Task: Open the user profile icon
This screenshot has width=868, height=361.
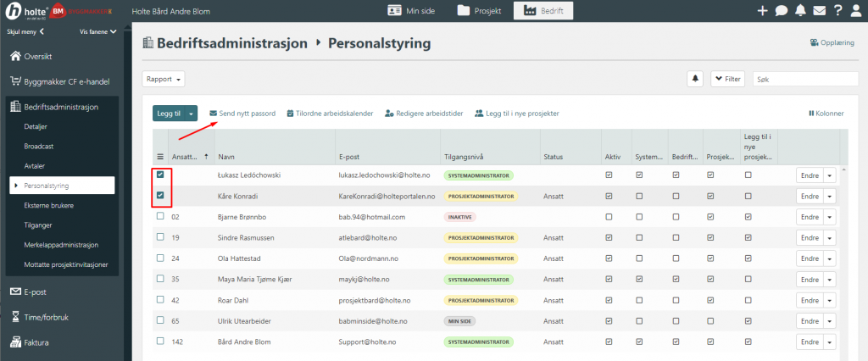Action: tap(856, 11)
